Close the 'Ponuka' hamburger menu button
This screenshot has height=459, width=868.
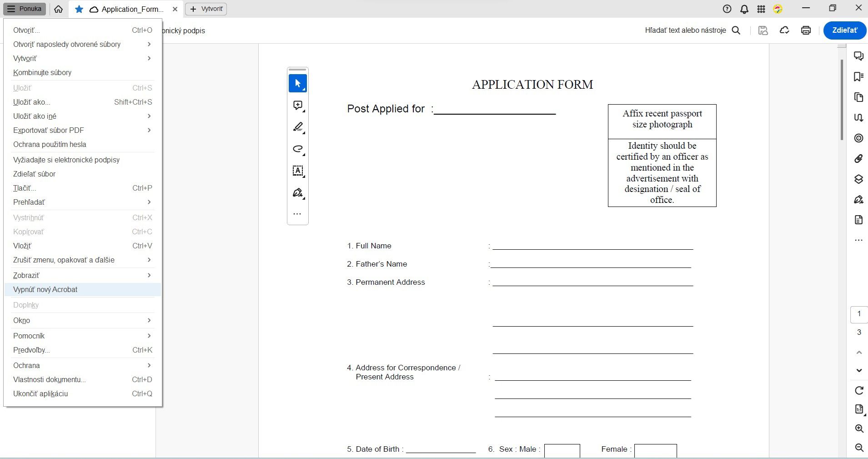[x=25, y=9]
